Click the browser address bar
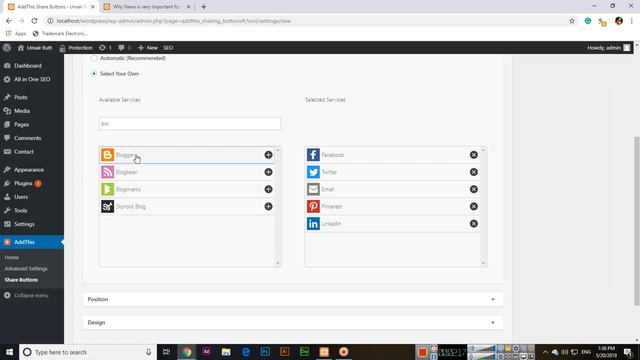This screenshot has width=640, height=360. [x=306, y=21]
